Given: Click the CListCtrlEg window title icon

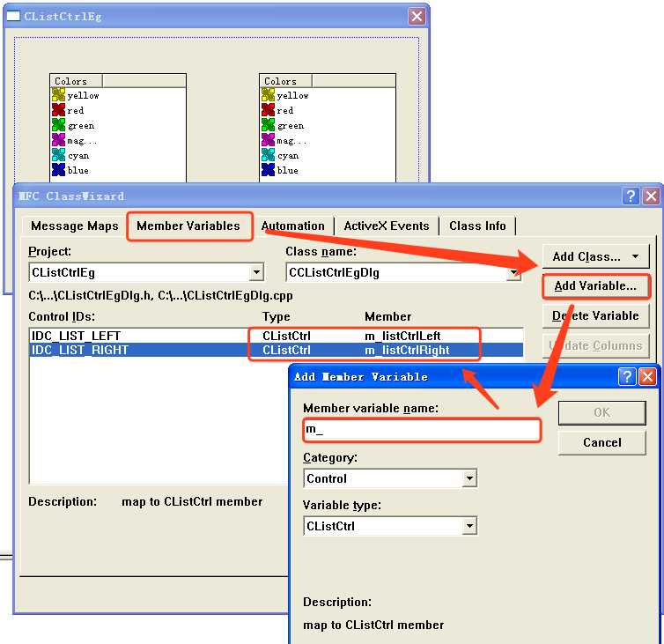Looking at the screenshot, I should [13, 17].
